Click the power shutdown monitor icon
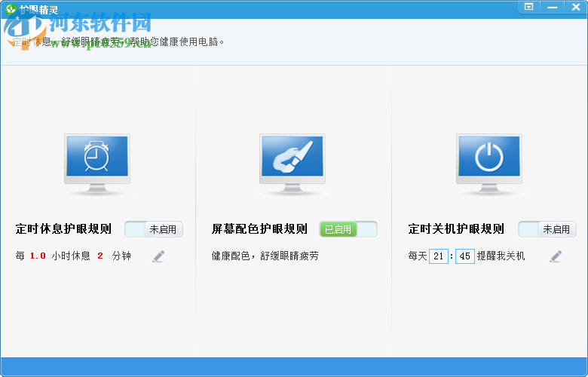 pyautogui.click(x=489, y=164)
